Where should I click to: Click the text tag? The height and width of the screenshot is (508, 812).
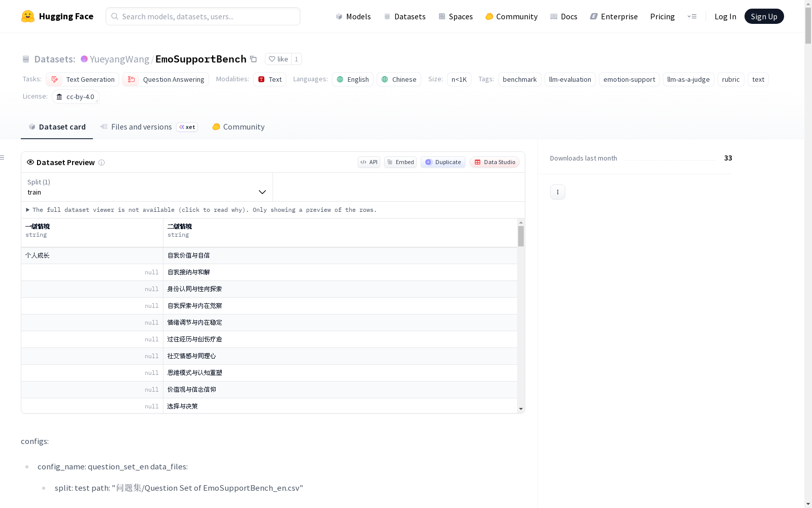758,79
